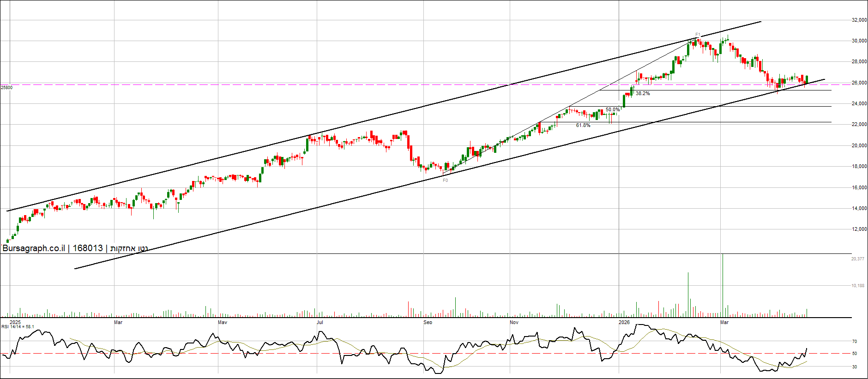
Task: Select the F0 Fibonacci anchor marker
Action: click(445, 180)
